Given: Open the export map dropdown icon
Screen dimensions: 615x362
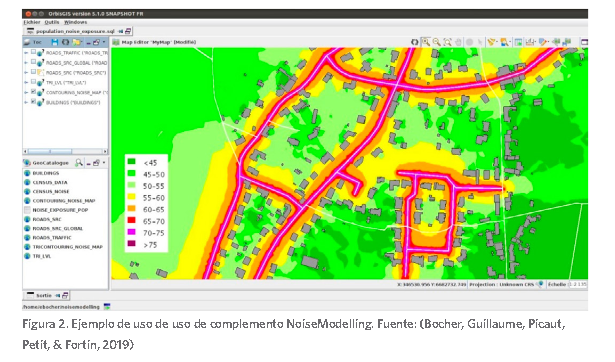Looking at the screenshot, I should coord(531,42).
